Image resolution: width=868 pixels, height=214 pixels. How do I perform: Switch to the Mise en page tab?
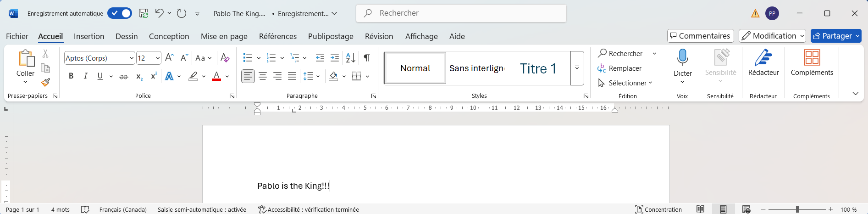coord(224,36)
